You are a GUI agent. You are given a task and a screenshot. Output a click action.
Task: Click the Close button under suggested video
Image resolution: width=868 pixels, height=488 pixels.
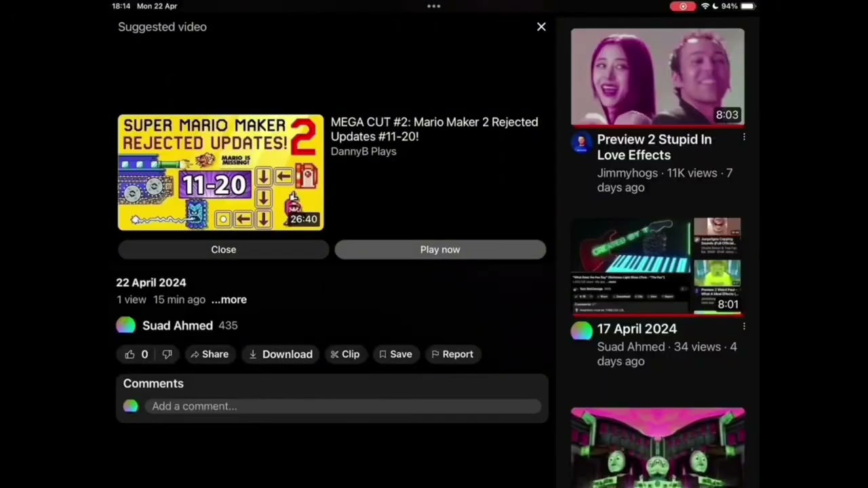pos(223,249)
